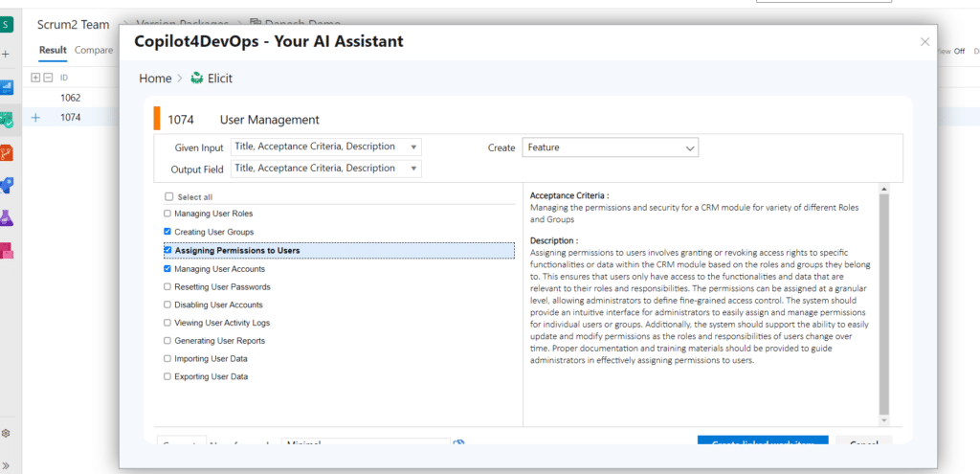This screenshot has height=474, width=980.
Task: Check Disabling User Accounts checkbox
Action: pyautogui.click(x=167, y=305)
